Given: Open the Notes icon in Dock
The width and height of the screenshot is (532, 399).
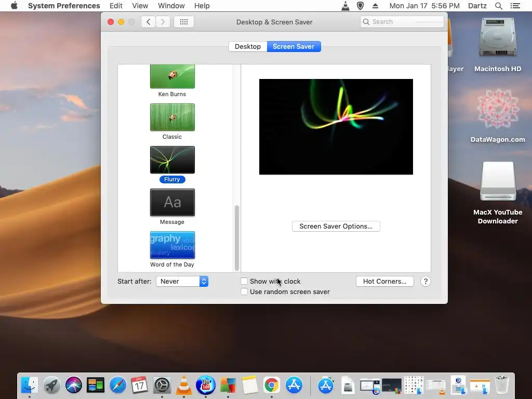Looking at the screenshot, I should tap(250, 385).
